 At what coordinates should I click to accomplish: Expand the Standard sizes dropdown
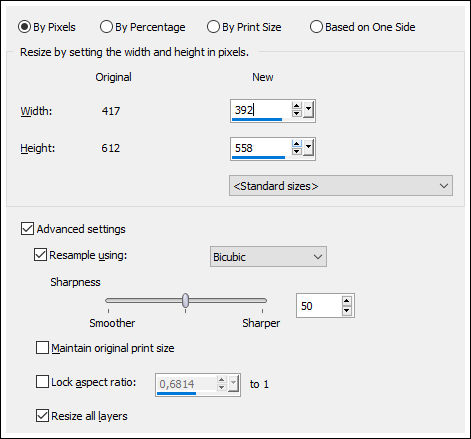tap(341, 186)
